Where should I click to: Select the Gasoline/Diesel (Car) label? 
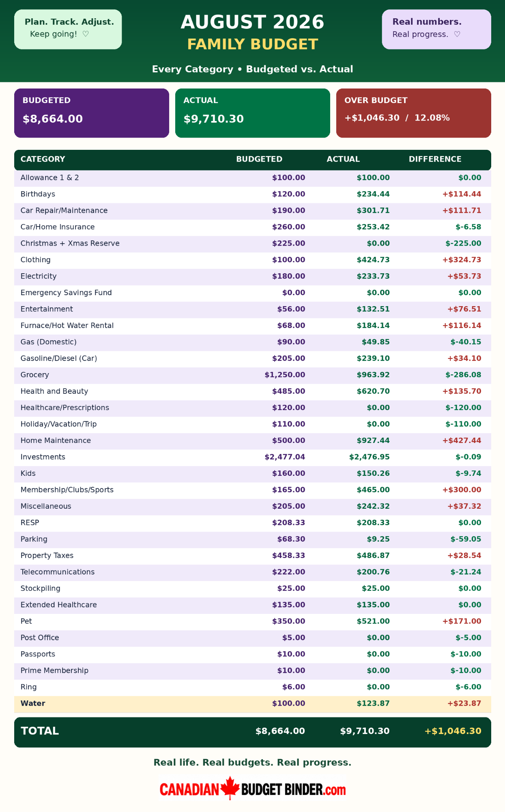tap(59, 358)
